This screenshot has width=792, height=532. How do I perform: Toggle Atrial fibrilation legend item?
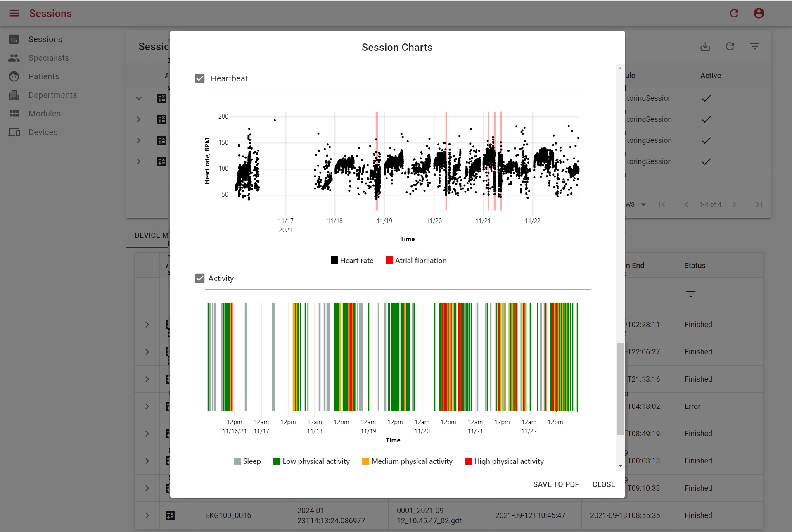coord(416,261)
